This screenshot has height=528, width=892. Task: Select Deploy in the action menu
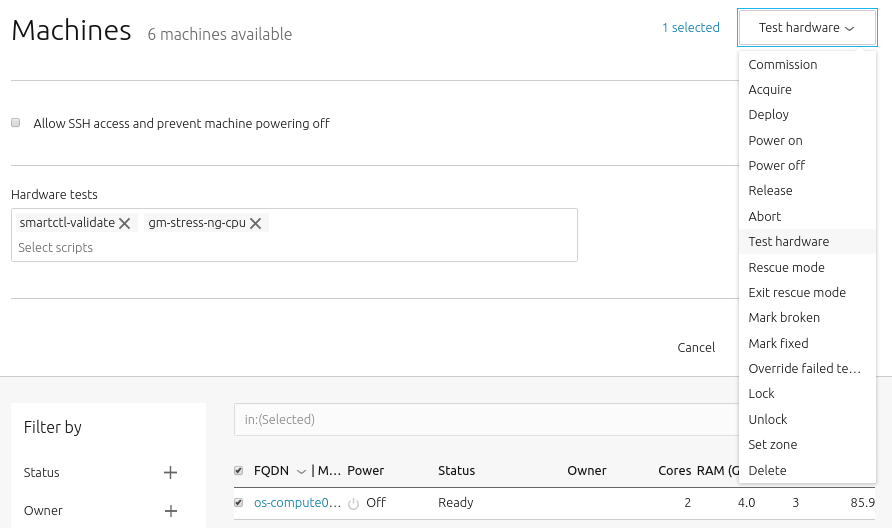click(x=768, y=115)
